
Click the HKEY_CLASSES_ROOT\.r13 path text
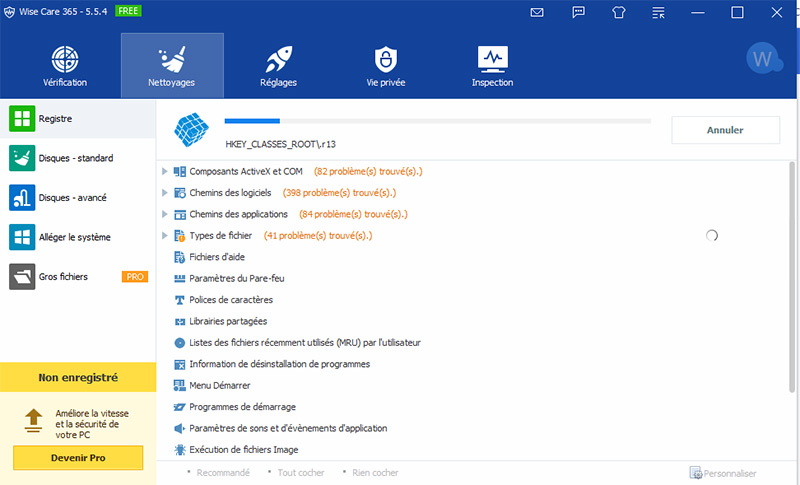281,144
